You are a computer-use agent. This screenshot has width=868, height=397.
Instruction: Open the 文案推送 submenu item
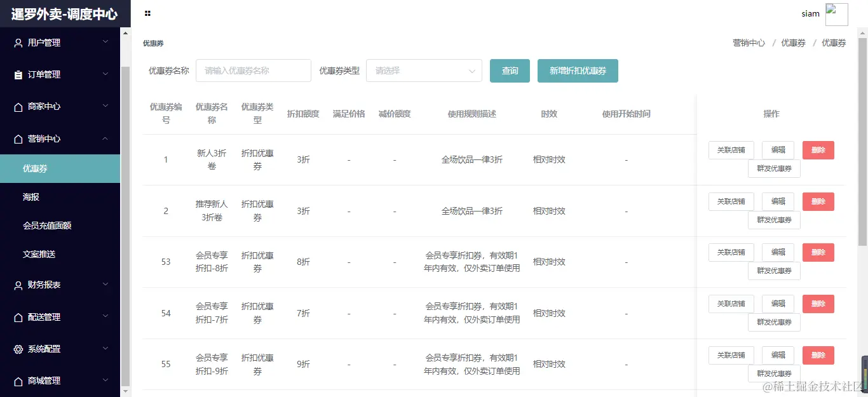point(60,254)
